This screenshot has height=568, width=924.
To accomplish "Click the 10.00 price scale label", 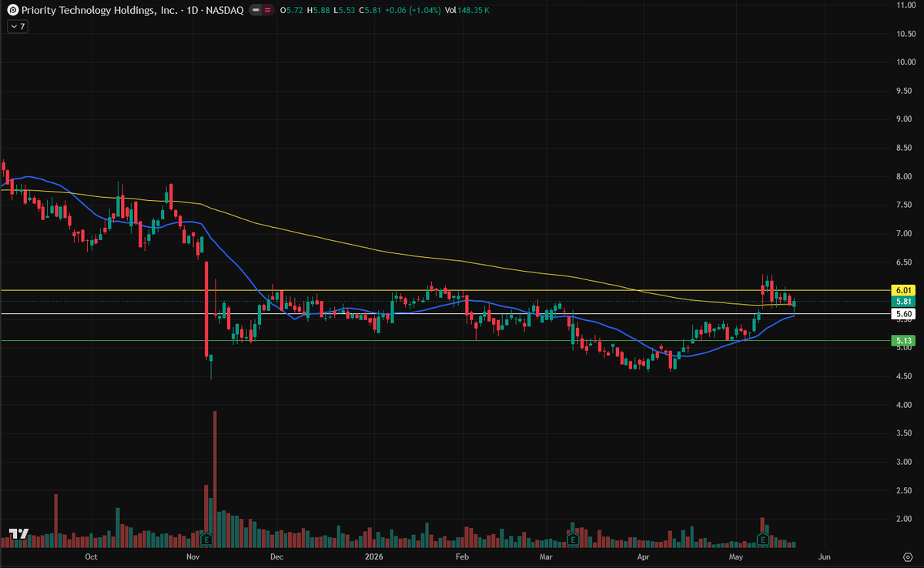I will (905, 62).
